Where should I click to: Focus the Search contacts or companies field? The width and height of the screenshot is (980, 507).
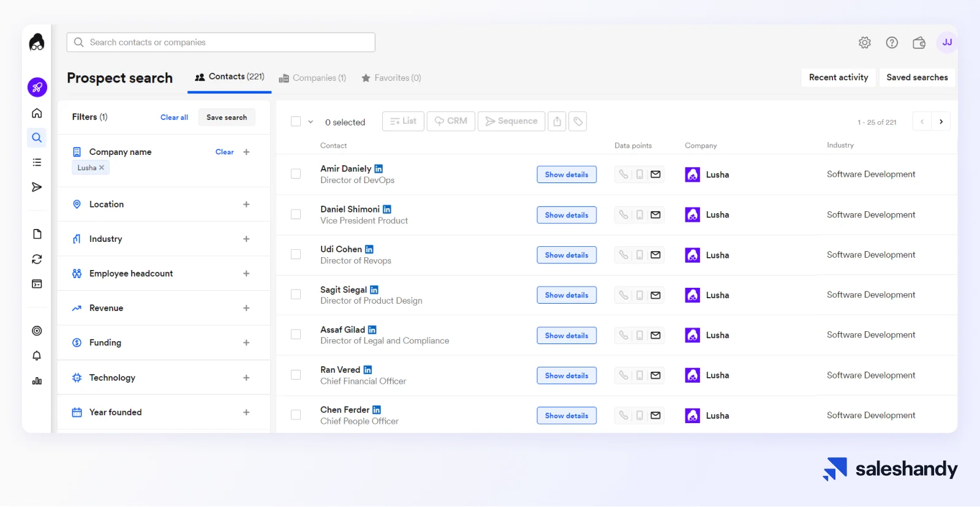tap(221, 42)
